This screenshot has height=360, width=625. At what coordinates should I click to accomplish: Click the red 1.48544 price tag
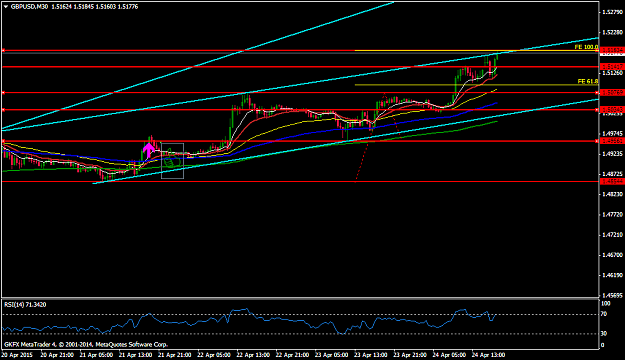pos(612,181)
